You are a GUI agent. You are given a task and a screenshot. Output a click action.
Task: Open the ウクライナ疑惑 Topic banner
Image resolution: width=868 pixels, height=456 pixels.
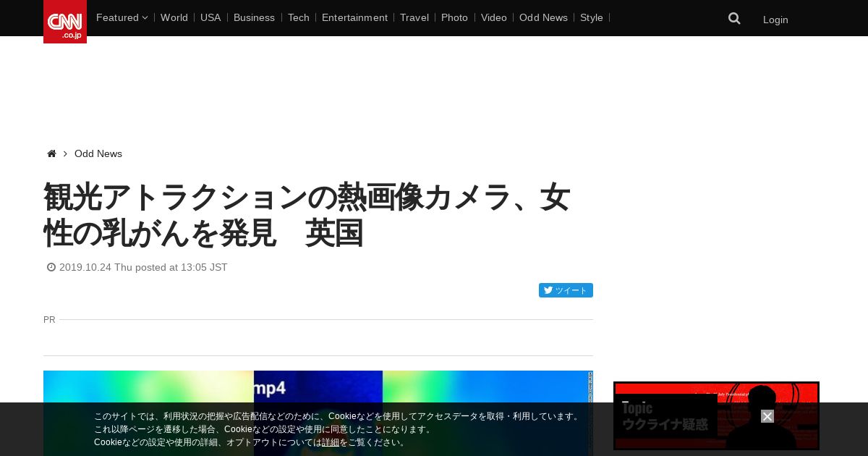(716, 415)
